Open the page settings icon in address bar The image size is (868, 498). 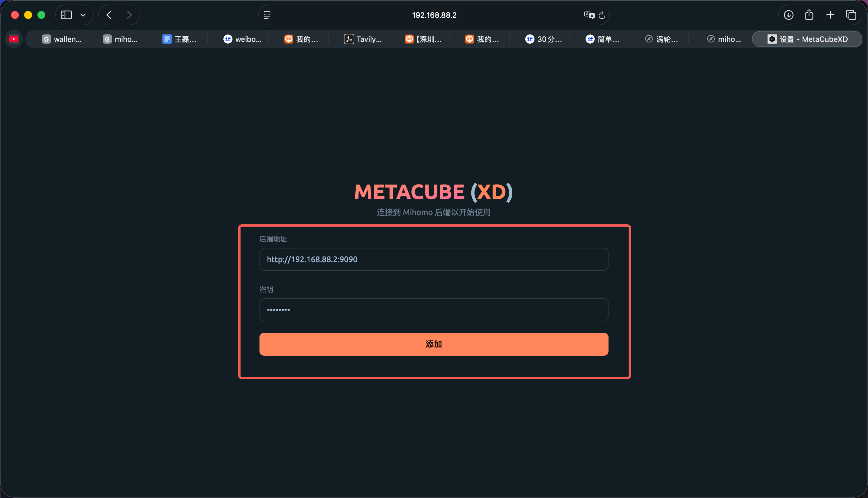tap(267, 15)
